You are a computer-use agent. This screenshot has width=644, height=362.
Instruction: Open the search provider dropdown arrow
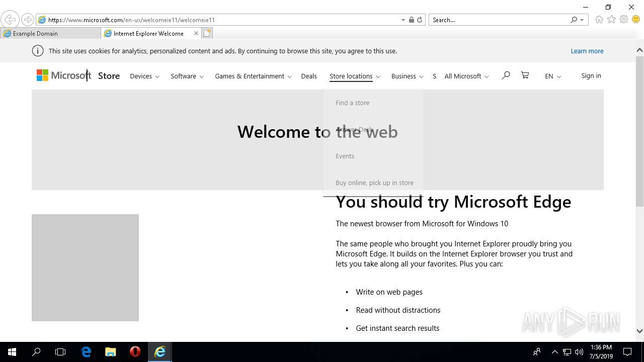coord(582,20)
